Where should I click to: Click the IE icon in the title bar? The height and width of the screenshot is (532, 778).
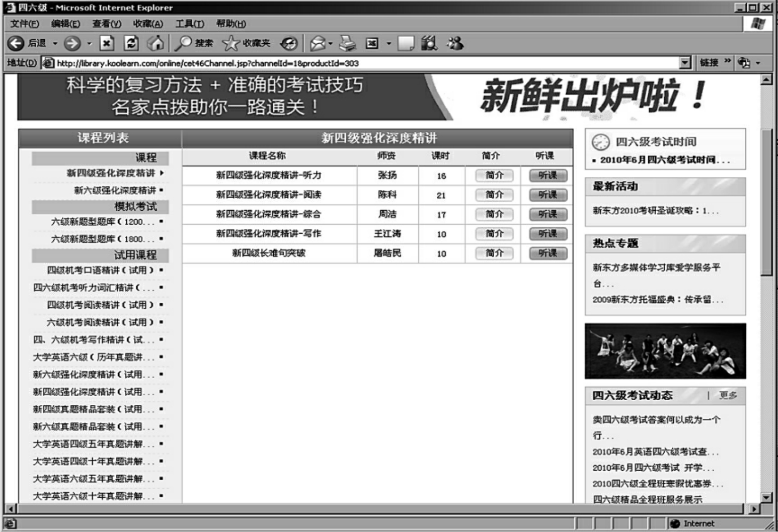click(10, 8)
